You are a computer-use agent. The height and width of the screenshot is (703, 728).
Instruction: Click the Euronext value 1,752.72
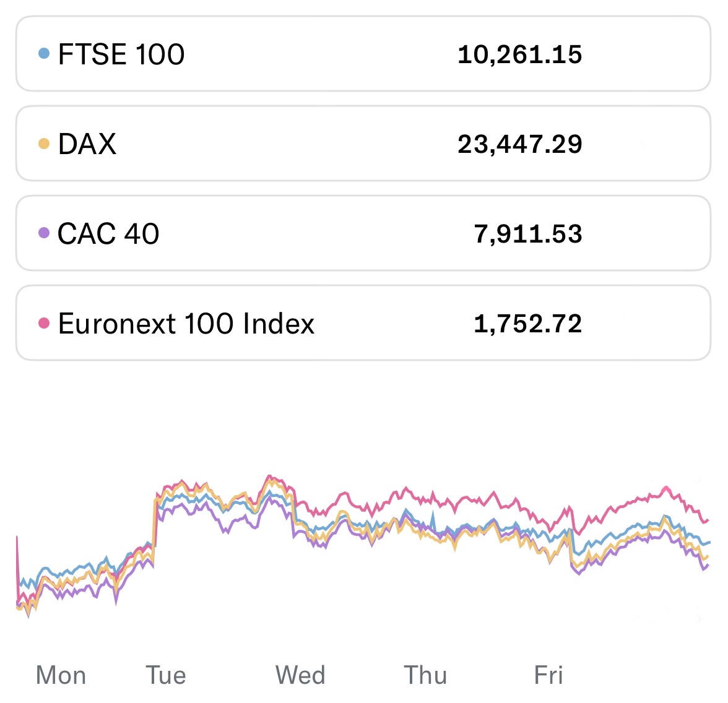(x=527, y=324)
